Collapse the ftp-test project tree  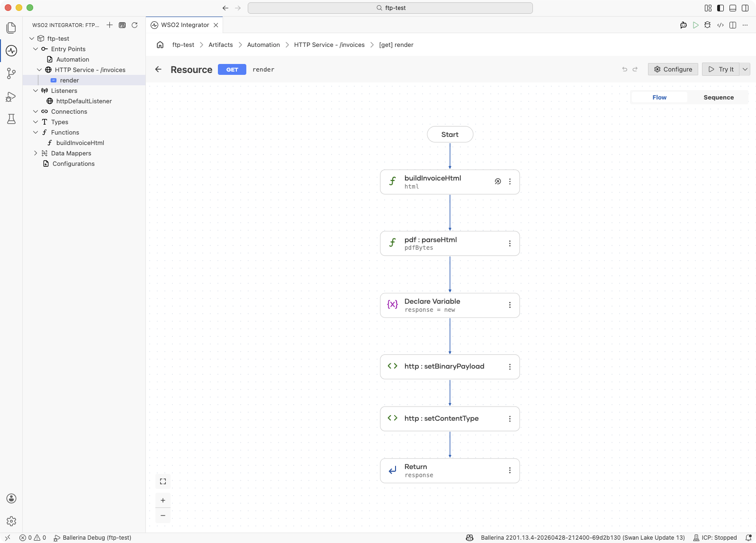pyautogui.click(x=32, y=38)
